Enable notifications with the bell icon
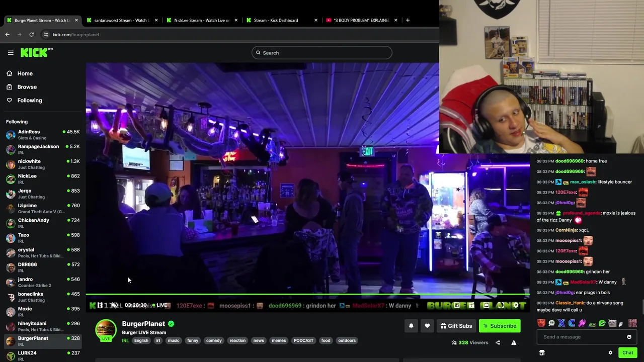This screenshot has width=644, height=362. [411, 326]
